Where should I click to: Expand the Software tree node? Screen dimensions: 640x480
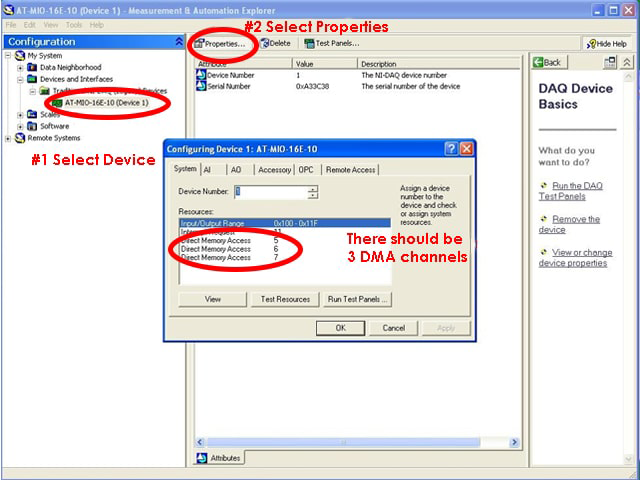(x=20, y=127)
